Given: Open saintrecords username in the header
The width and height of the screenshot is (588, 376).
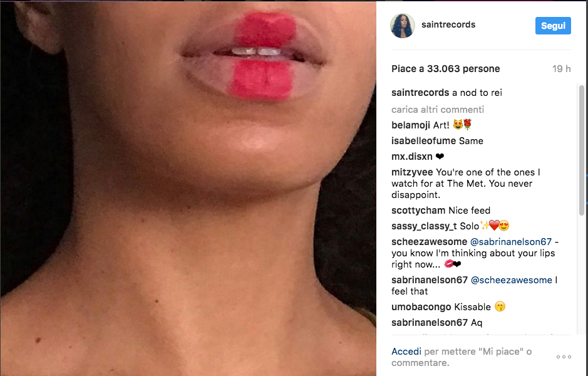Looking at the screenshot, I should (448, 25).
